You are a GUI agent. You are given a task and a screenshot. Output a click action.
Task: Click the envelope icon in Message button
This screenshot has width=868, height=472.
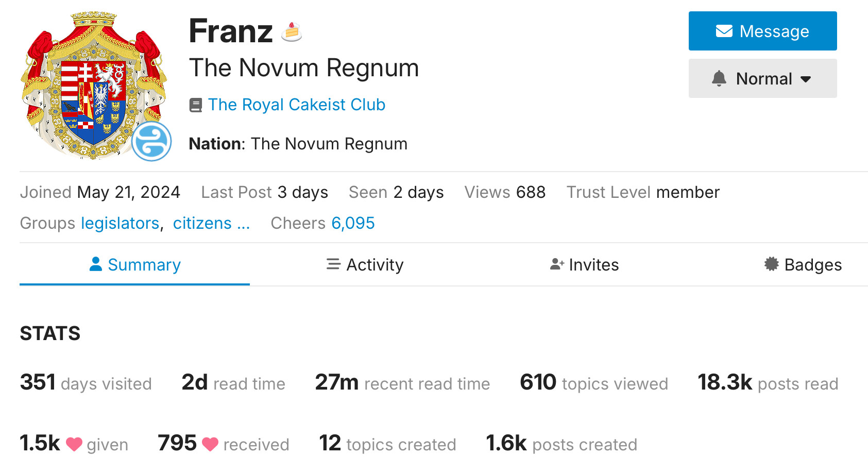click(x=724, y=31)
